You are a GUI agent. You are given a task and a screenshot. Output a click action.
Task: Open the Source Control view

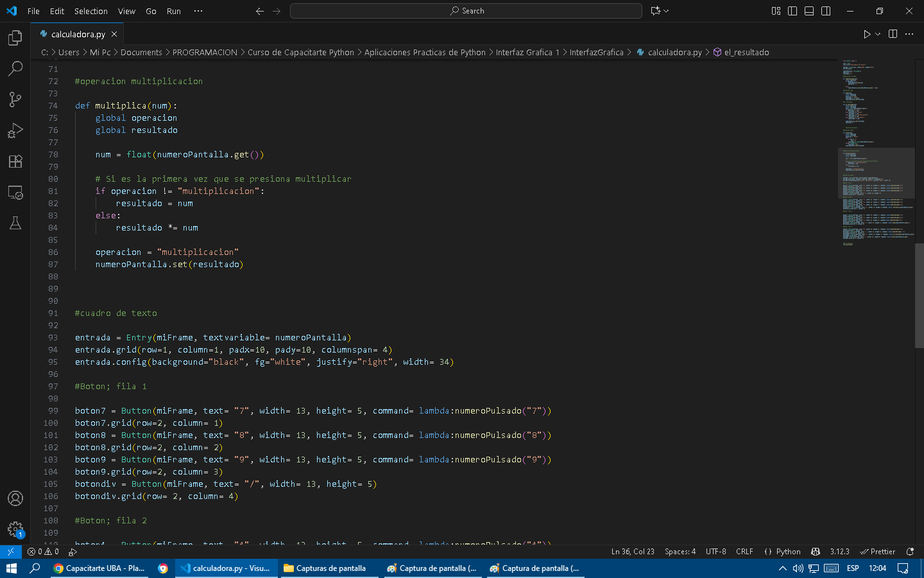pyautogui.click(x=15, y=100)
